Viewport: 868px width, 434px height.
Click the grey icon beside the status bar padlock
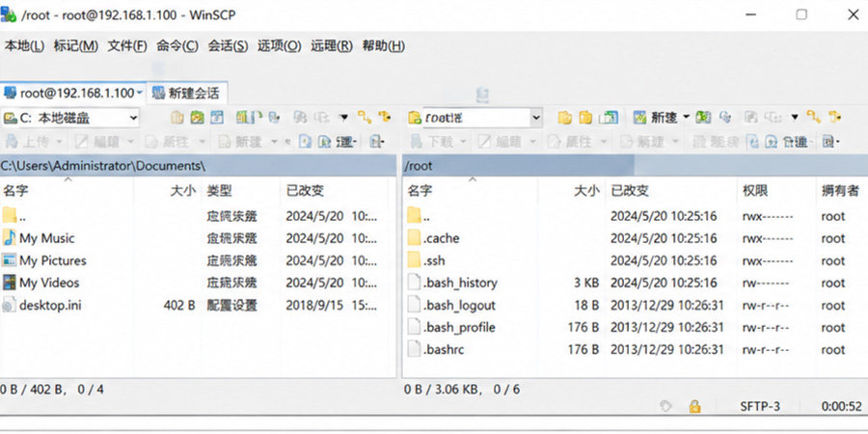coord(665,407)
